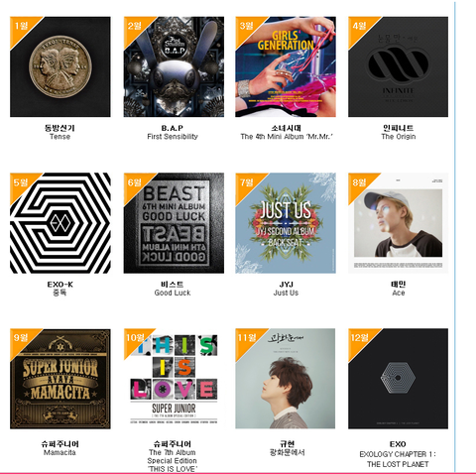Image resolution: width=476 pixels, height=474 pixels.
Task: Open Girls' Generation Mr.Mr. album artwork
Action: [286, 66]
